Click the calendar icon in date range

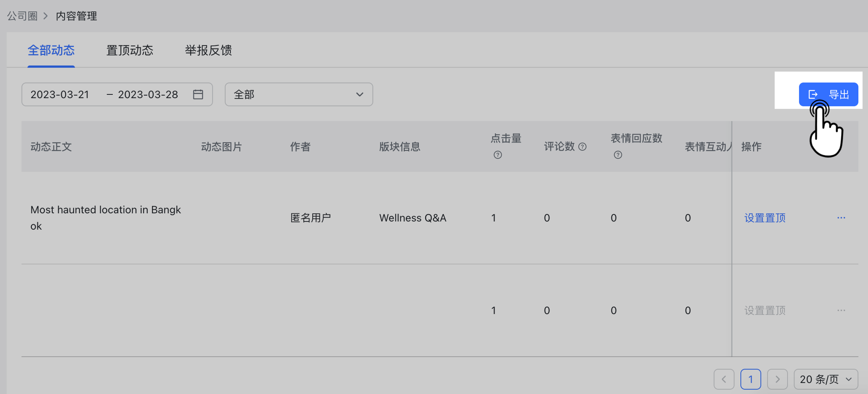[x=198, y=94]
